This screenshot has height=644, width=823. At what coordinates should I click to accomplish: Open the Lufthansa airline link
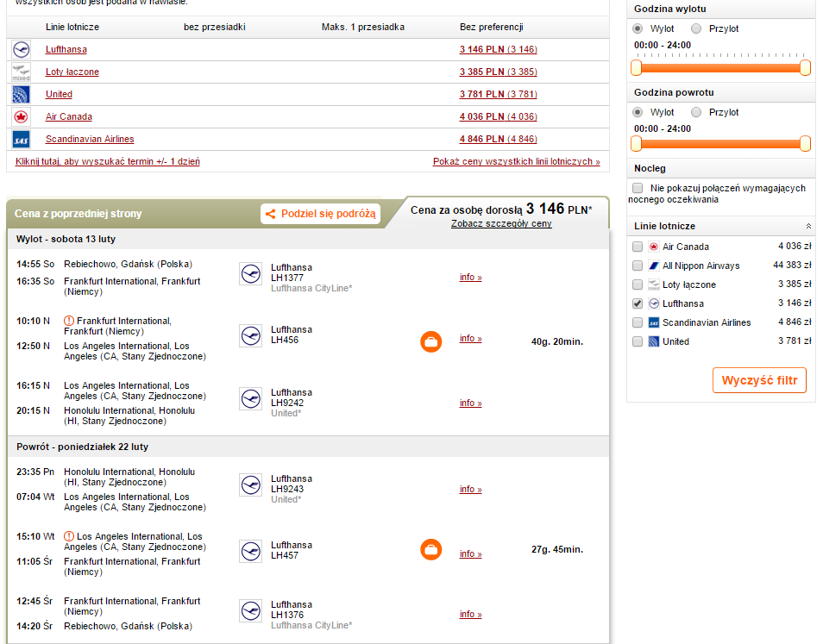coord(66,49)
